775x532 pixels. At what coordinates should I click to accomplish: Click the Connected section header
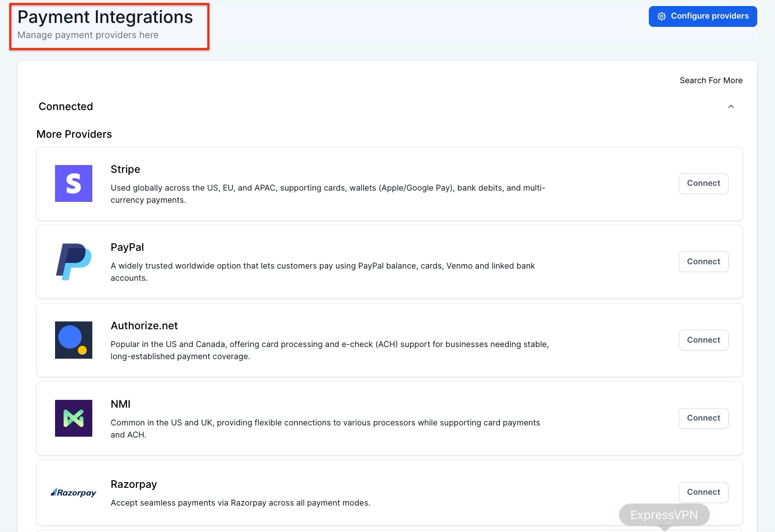coord(66,107)
